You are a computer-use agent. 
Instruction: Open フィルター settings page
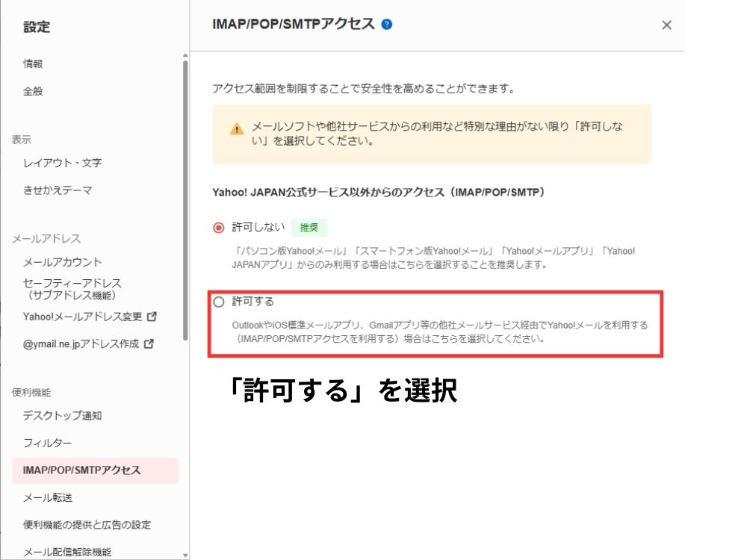pyautogui.click(x=47, y=444)
